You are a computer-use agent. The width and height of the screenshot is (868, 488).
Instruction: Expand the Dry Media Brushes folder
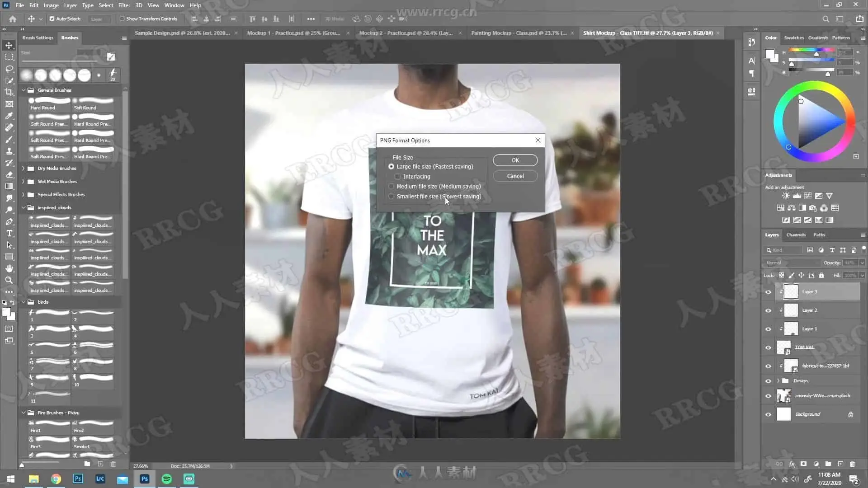coord(24,169)
